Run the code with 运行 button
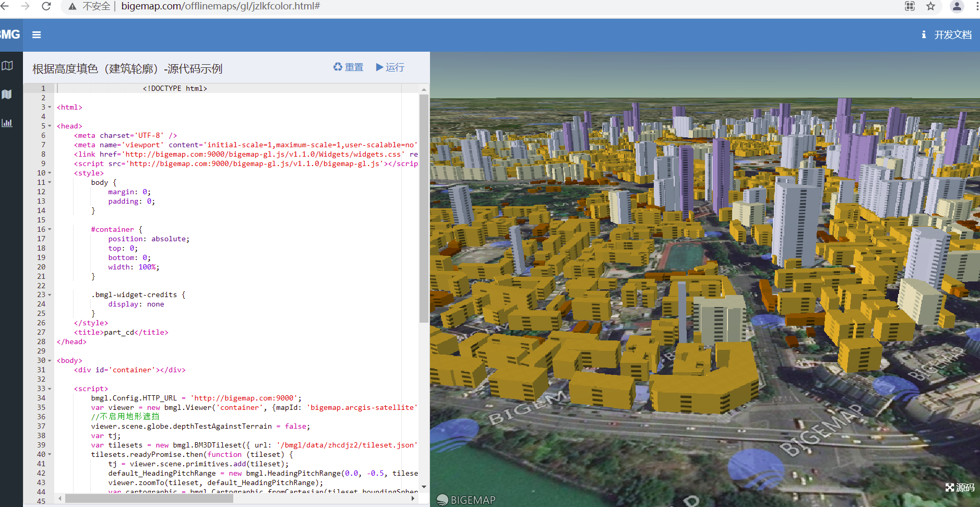Viewport: 980px width, 507px height. point(390,67)
